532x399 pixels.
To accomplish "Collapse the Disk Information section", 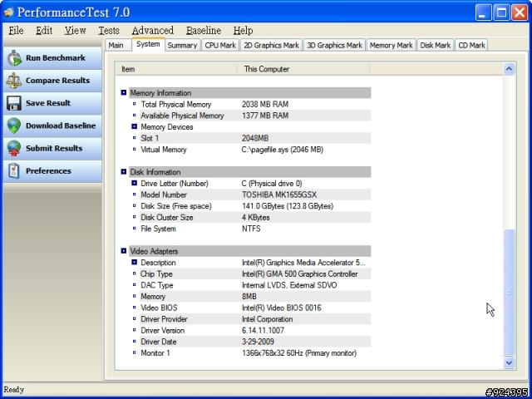I will [x=124, y=172].
